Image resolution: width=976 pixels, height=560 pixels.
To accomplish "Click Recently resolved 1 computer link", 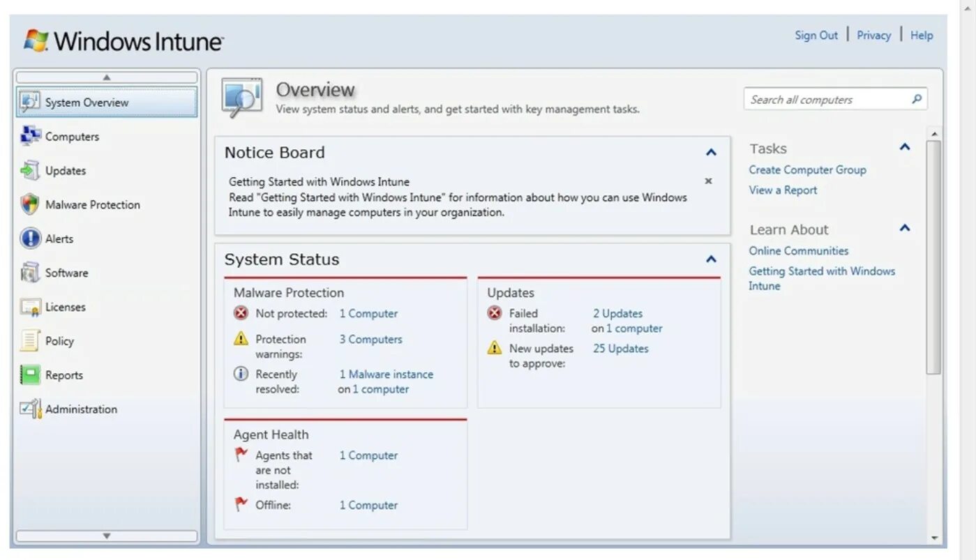I will click(380, 389).
